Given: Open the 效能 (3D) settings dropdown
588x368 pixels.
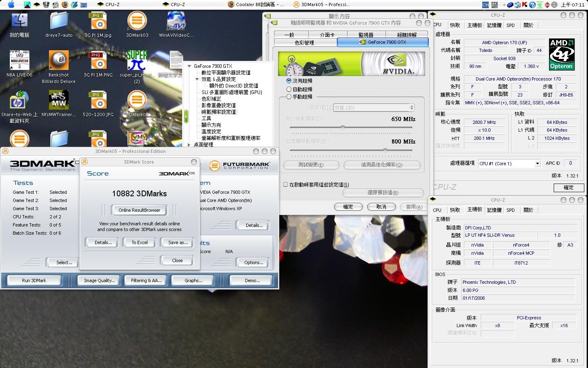Looking at the screenshot, I should pyautogui.click(x=374, y=108).
